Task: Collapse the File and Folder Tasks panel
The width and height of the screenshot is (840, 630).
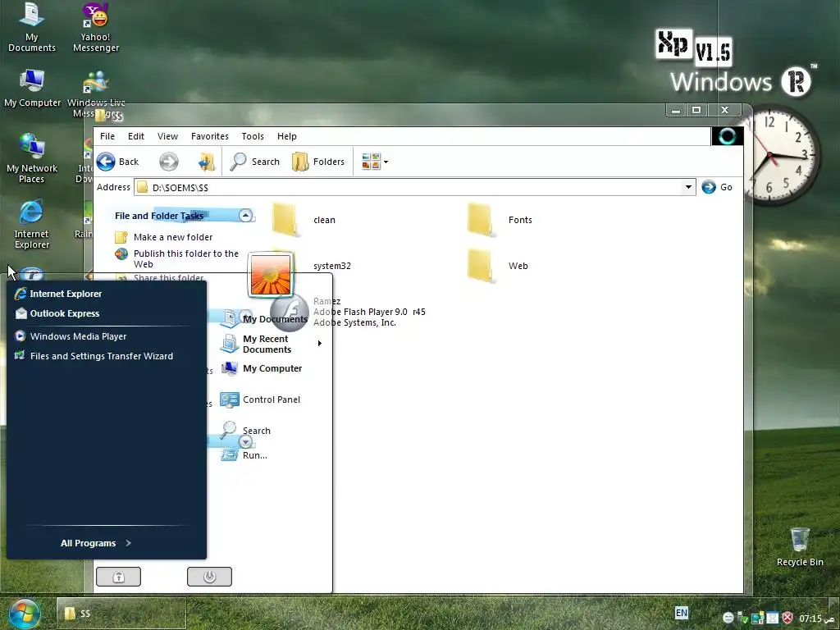Action: [245, 216]
